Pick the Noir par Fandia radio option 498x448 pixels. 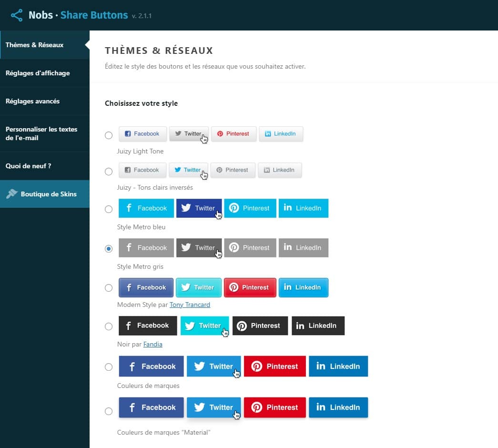click(x=109, y=326)
